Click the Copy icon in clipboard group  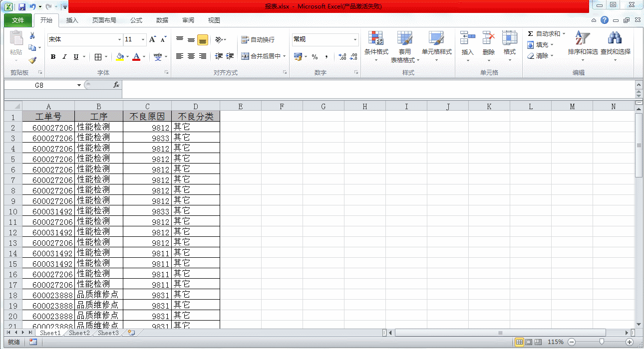coord(32,48)
